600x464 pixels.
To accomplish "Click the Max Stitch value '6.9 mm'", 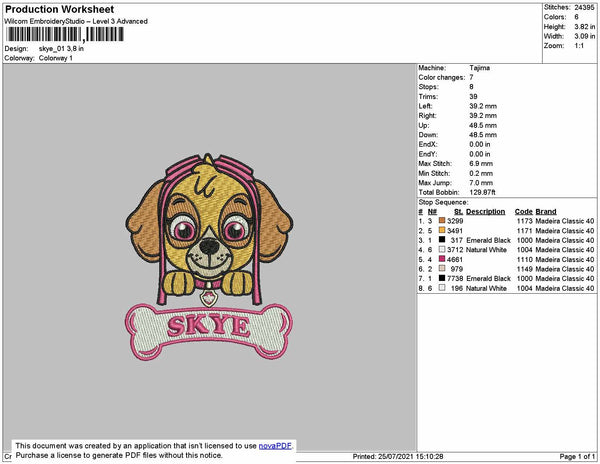I will click(481, 164).
